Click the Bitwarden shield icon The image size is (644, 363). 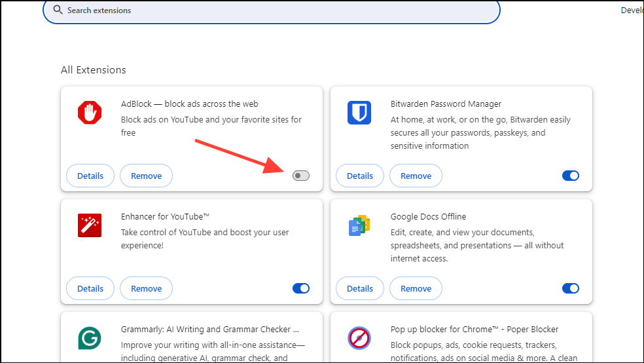(359, 113)
